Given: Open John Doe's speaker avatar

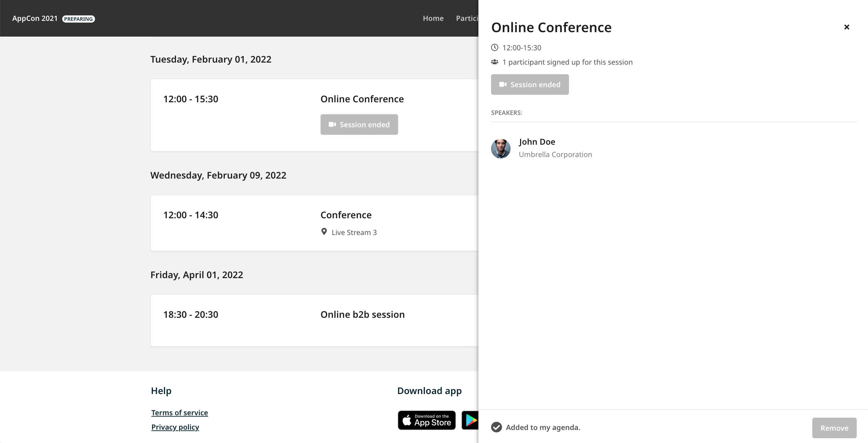Looking at the screenshot, I should point(501,148).
